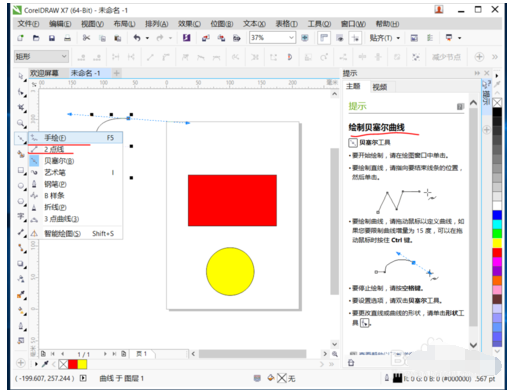Choose 2 点线 from the curve flyout
Screen dimensions: 509x390
[x=75, y=149]
